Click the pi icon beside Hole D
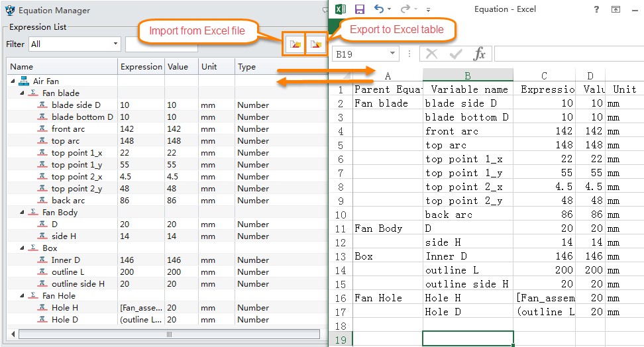644x347 pixels. [42, 319]
